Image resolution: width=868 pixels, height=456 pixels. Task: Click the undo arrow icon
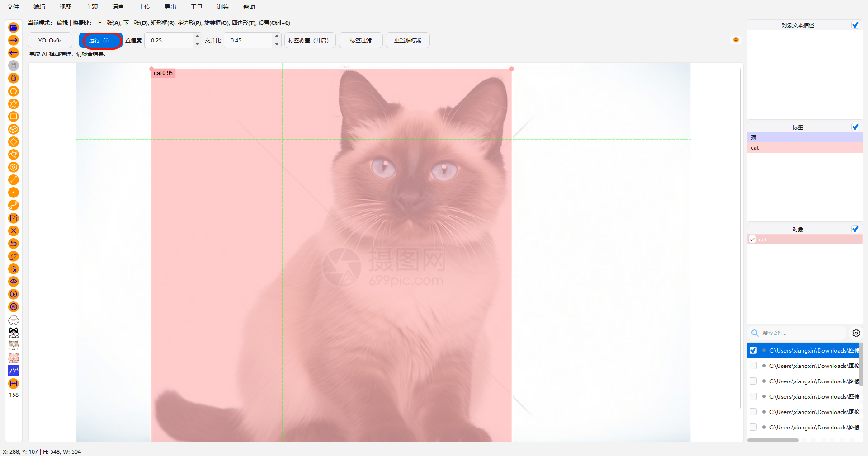(x=14, y=244)
